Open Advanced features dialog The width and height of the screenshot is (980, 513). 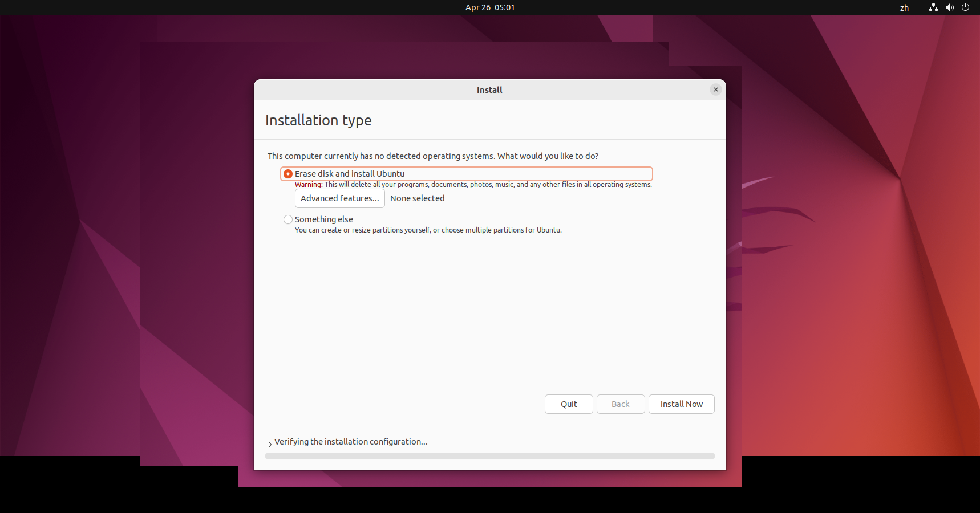tap(339, 198)
